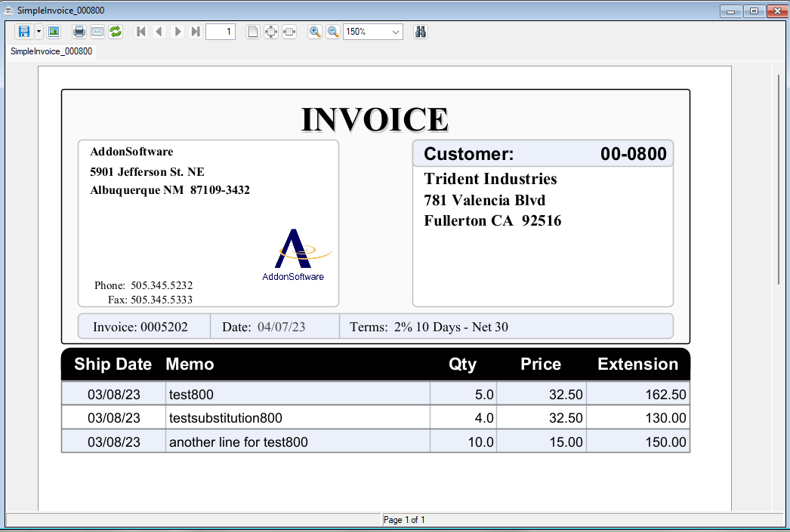
Task: Click the Extension column header
Action: click(638, 364)
